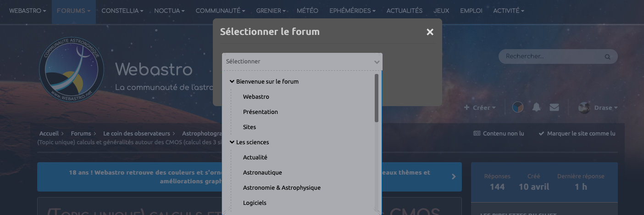
Task: Click the Drase user avatar
Action: click(584, 107)
